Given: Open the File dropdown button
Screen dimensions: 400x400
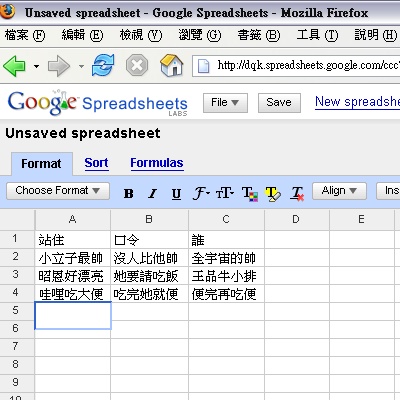Looking at the screenshot, I should pos(225,103).
